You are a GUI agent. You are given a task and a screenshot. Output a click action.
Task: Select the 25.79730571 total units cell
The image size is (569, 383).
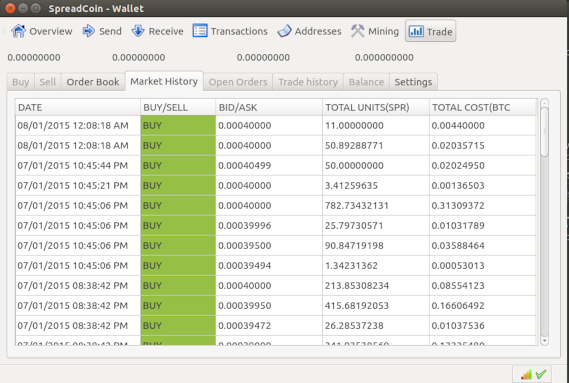[376, 225]
